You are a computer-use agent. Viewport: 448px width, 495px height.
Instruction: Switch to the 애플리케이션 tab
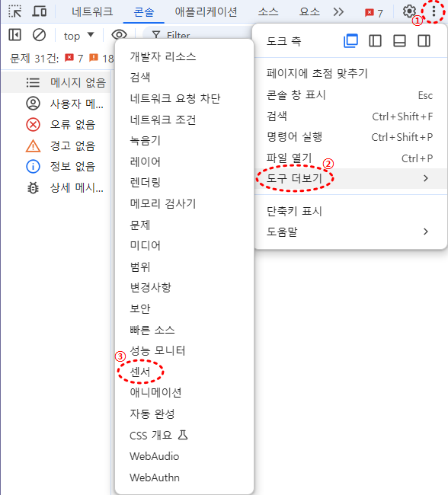[206, 11]
